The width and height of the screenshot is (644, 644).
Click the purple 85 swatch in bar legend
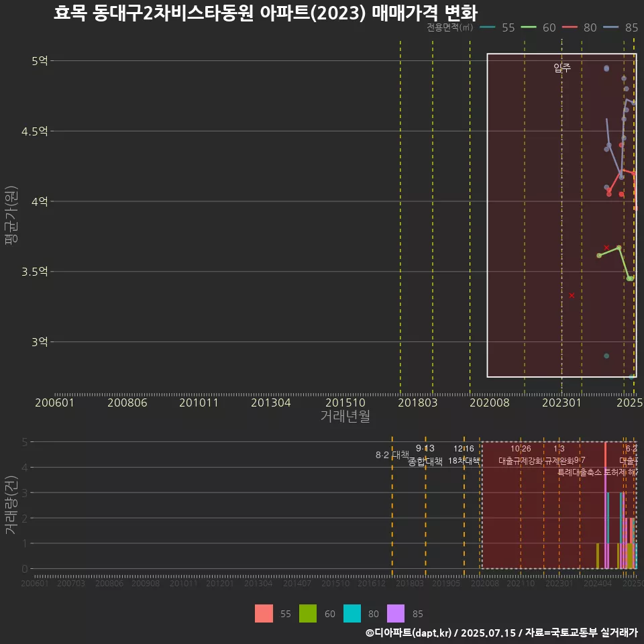pyautogui.click(x=396, y=614)
